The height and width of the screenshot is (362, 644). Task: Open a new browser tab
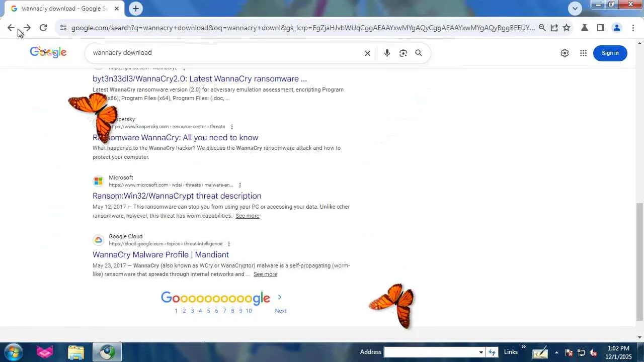135,9
